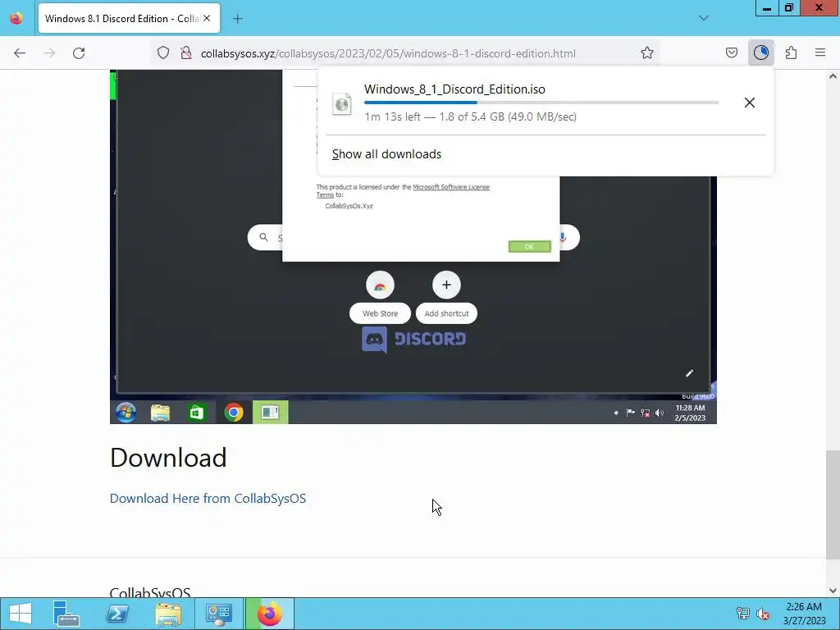Click the address bar URL

[x=388, y=53]
